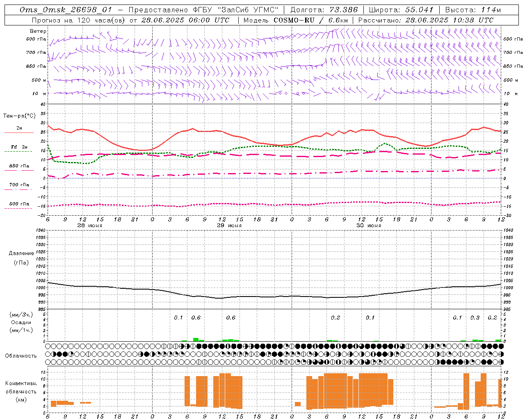Click the station title Oms_Omsk_26698_01
This screenshot has width=525, height=420.
pyautogui.click(x=66, y=10)
